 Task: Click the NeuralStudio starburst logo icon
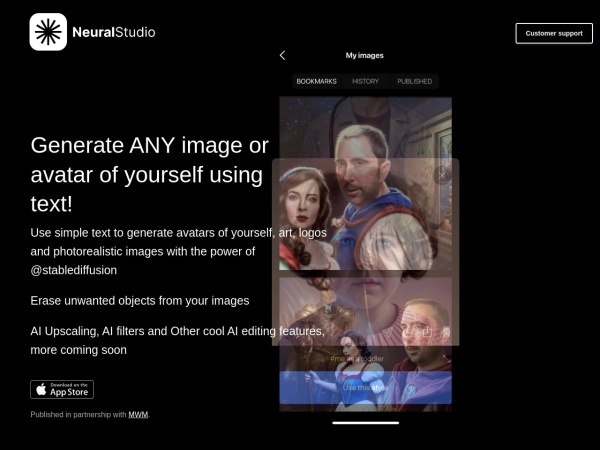click(x=48, y=32)
